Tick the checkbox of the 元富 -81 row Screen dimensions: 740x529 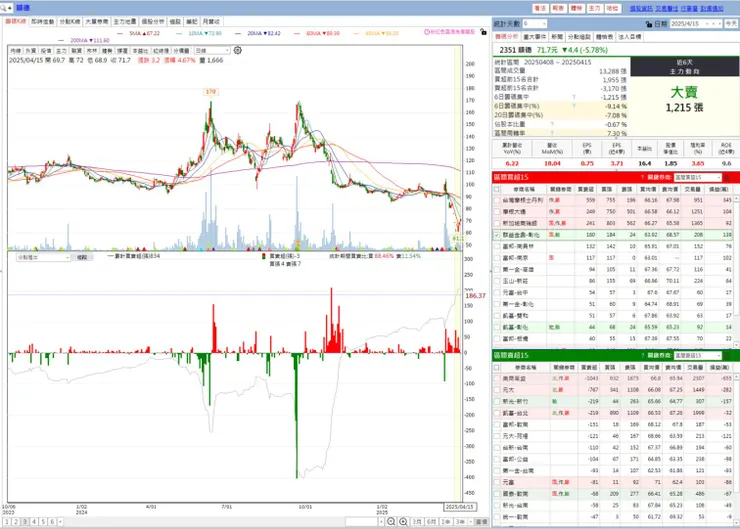point(496,482)
